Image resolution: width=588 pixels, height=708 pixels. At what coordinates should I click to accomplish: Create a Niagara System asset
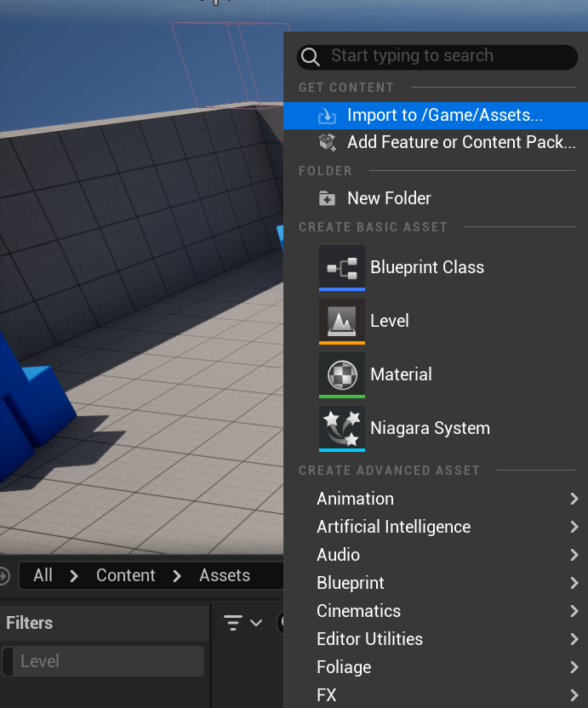pyautogui.click(x=436, y=429)
